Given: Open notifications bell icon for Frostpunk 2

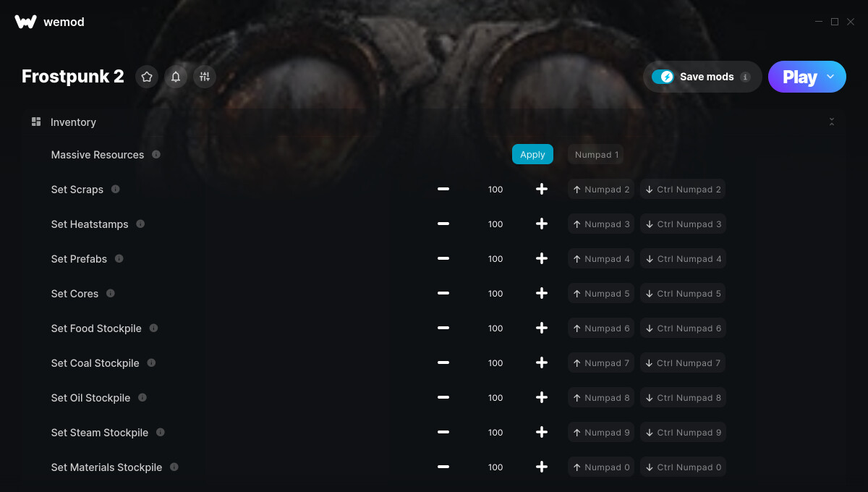Looking at the screenshot, I should pos(176,77).
